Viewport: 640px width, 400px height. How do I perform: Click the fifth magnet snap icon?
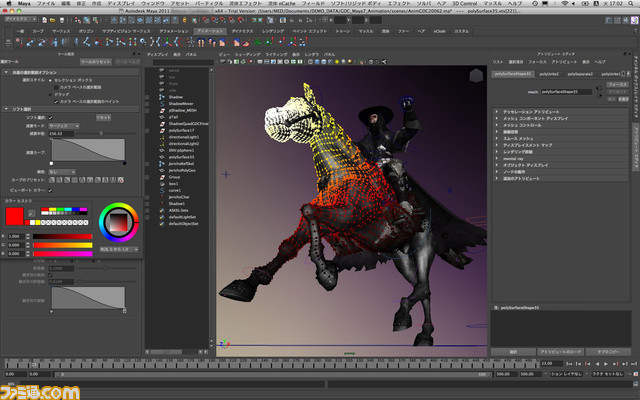coord(241,20)
